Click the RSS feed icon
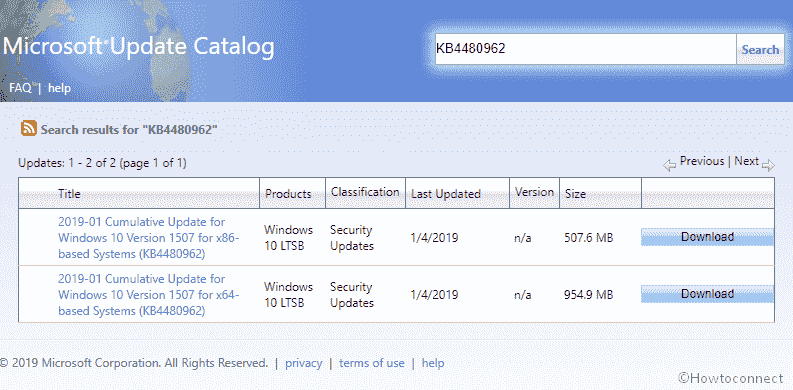Image resolution: width=793 pixels, height=390 pixels. (29, 128)
